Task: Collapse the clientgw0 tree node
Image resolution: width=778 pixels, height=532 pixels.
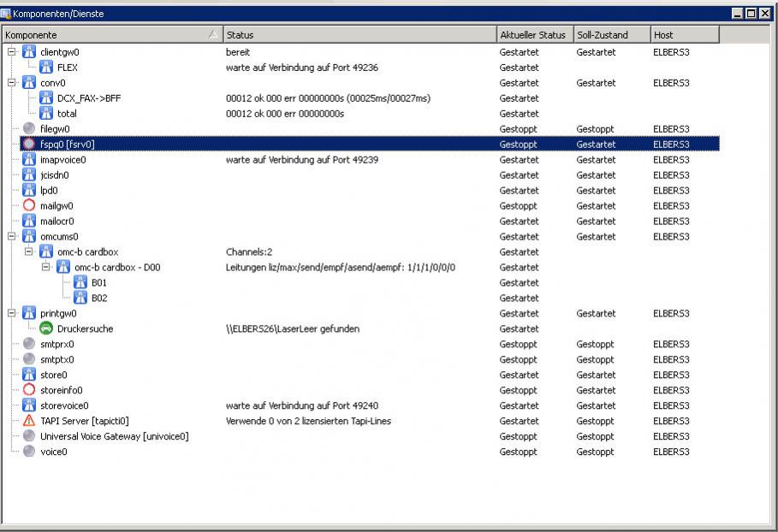Action: click(12, 52)
